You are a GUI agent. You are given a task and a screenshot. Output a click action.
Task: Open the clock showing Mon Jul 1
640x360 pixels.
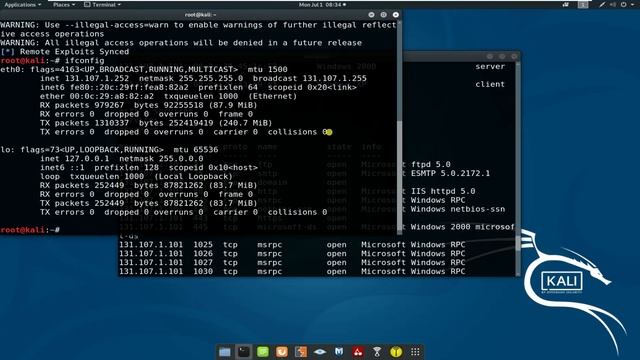pos(322,4)
